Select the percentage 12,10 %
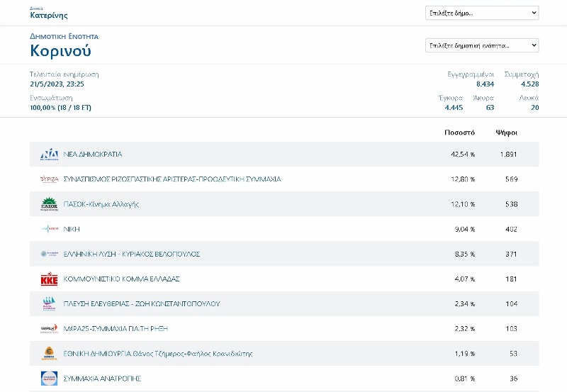Image resolution: width=567 pixels, height=392 pixels. pos(463,204)
